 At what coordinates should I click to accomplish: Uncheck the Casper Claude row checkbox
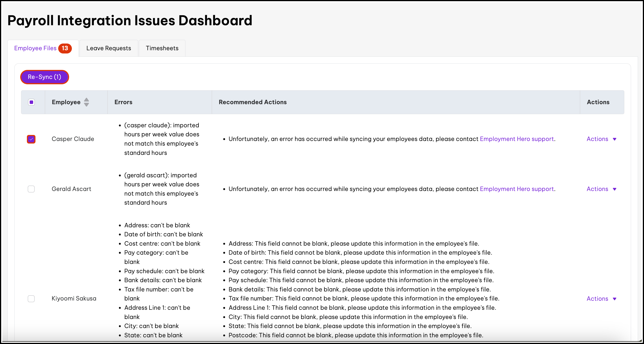click(31, 139)
